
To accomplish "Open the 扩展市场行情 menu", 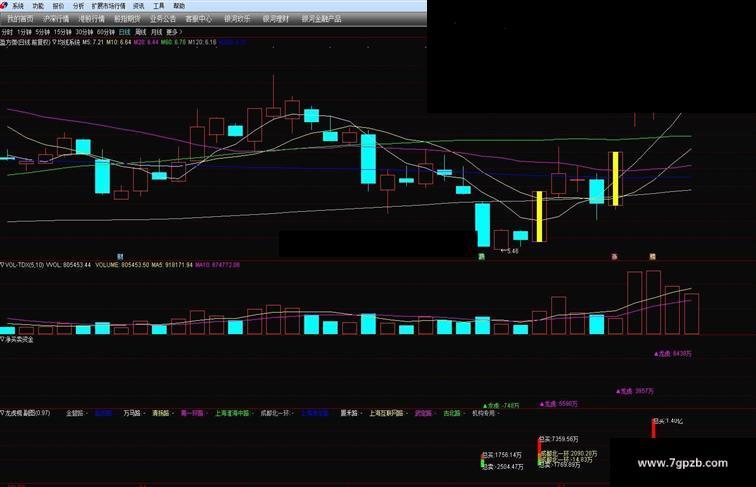I will (x=108, y=6).
